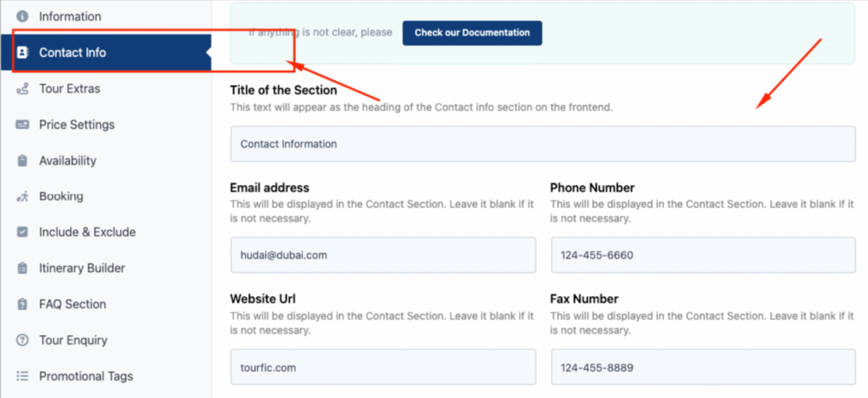Click the Email address input field
Viewport: 868px width, 398px height.
click(x=383, y=255)
